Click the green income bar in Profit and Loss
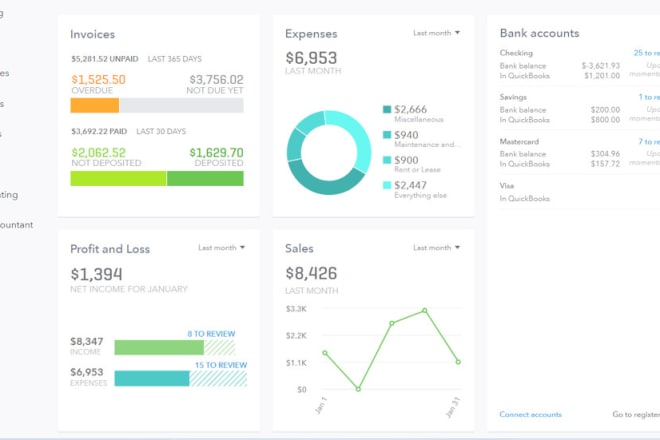Viewport: 660px width, 440px height. tap(159, 348)
